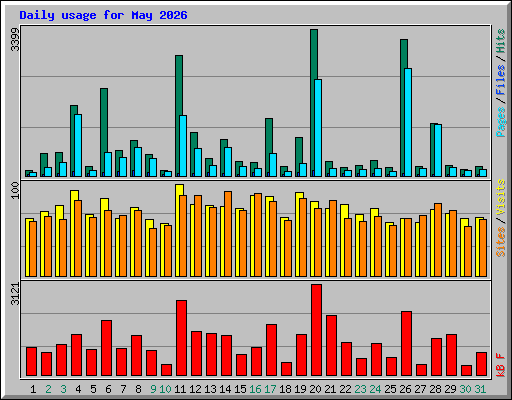Click the 100 sites axis value
Viewport: 512px width, 400px height.
point(15,190)
